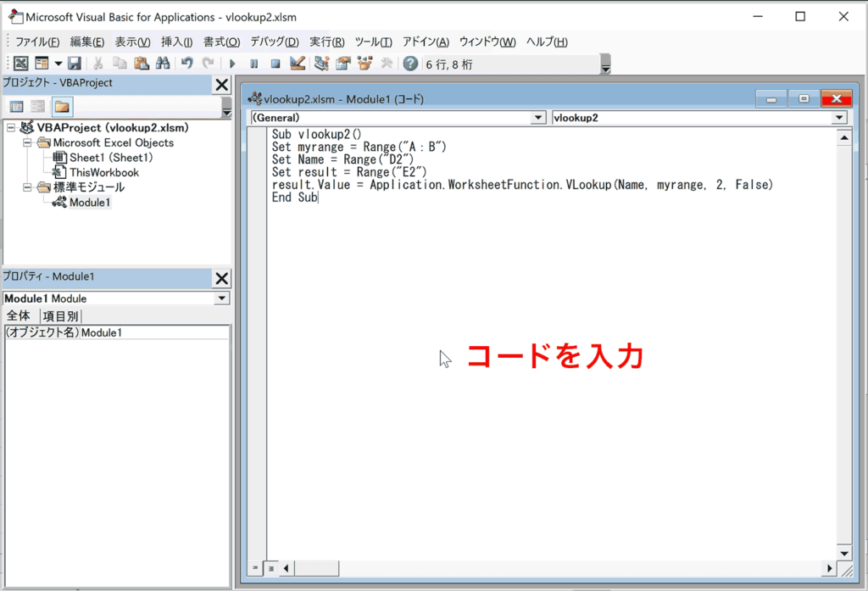Open the vlookup2 procedure dropdown
This screenshot has width=868, height=591.
[x=839, y=117]
